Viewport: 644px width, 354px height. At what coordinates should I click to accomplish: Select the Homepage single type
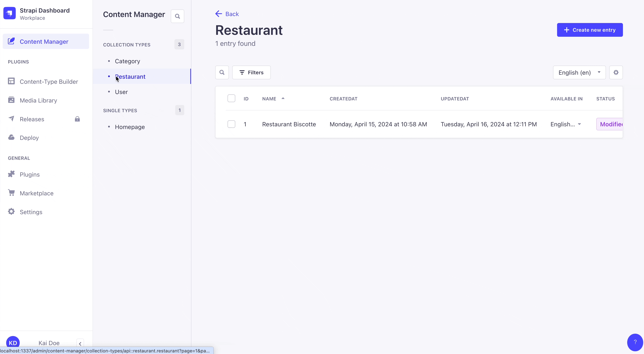click(x=130, y=127)
